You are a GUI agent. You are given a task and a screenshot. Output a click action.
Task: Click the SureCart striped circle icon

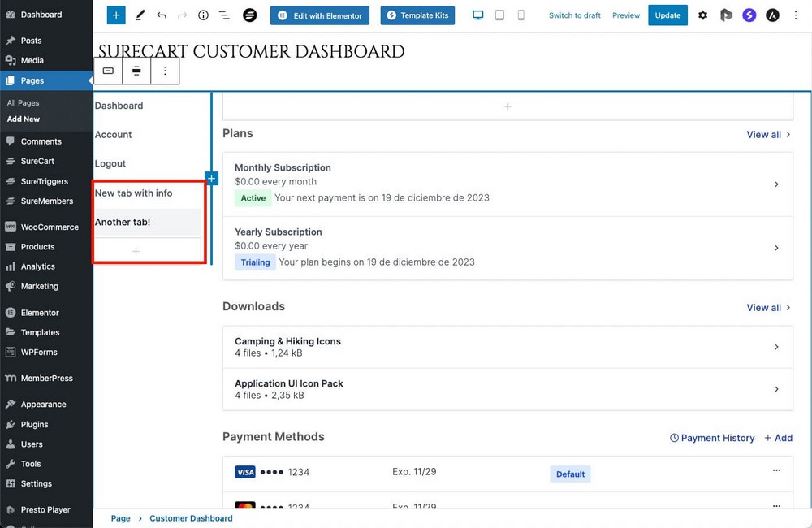(x=249, y=15)
